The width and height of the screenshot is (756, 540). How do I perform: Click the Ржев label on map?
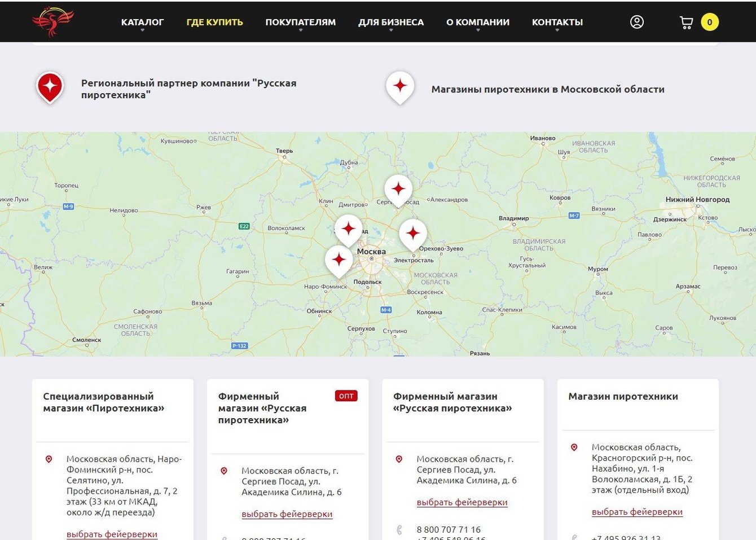coord(204,207)
